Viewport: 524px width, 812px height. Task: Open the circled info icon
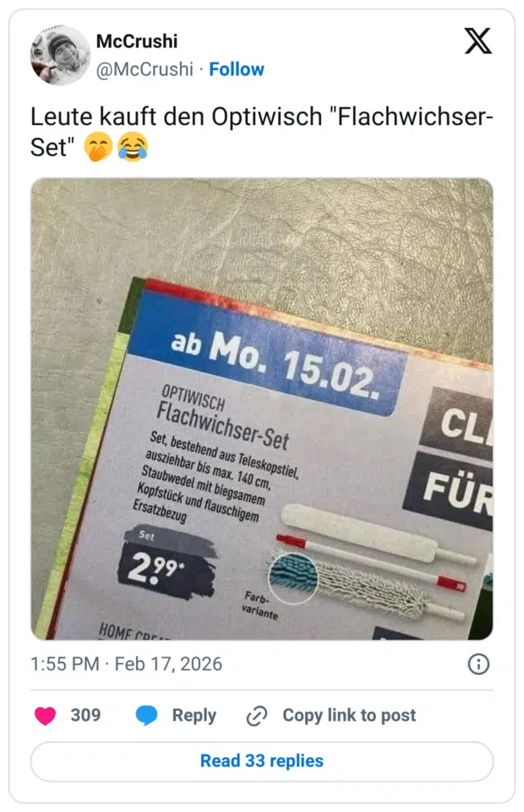coord(478,664)
